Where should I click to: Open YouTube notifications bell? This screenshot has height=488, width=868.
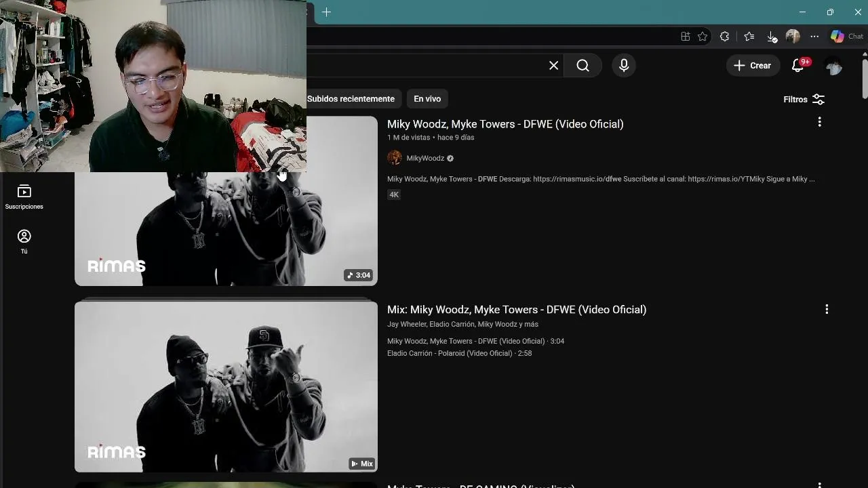pos(798,66)
